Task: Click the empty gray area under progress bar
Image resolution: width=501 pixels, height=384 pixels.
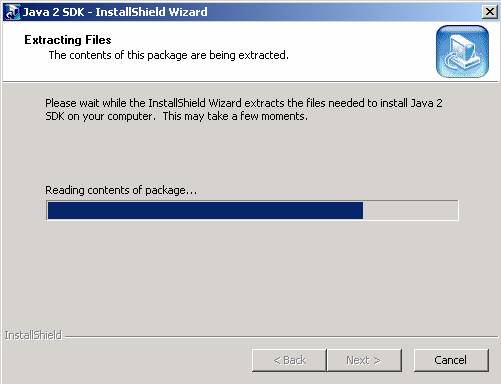Action: coord(250,273)
